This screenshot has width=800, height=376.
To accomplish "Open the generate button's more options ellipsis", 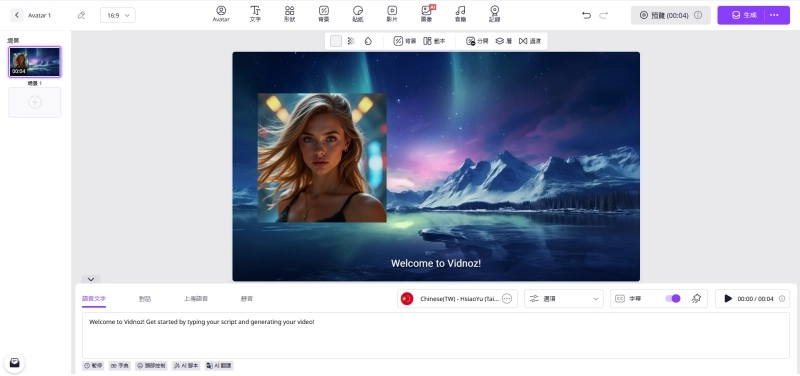I will coord(774,15).
